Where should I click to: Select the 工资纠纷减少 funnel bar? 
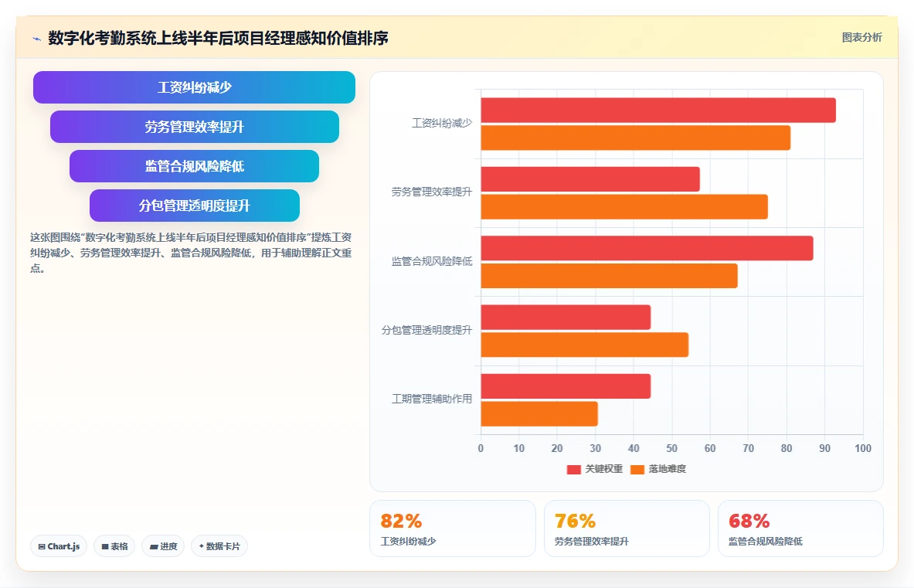(194, 87)
